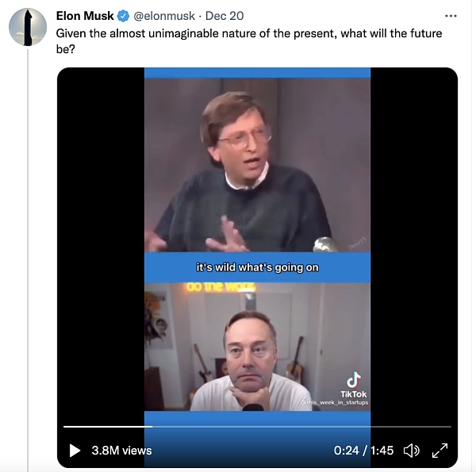Click the lower clip with man in white shirt
This screenshot has height=472, width=476.
(x=257, y=347)
